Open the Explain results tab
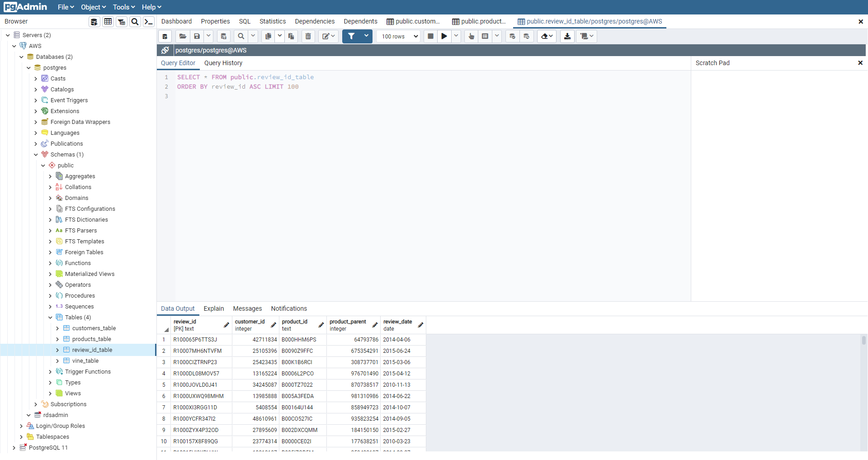 (214, 308)
